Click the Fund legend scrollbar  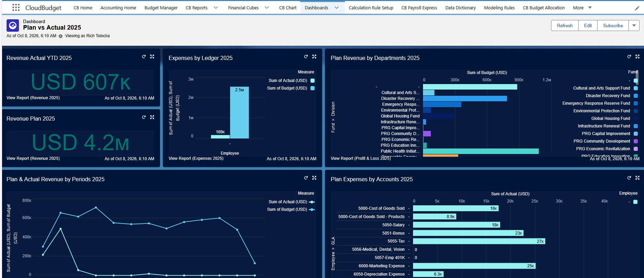pos(637,78)
